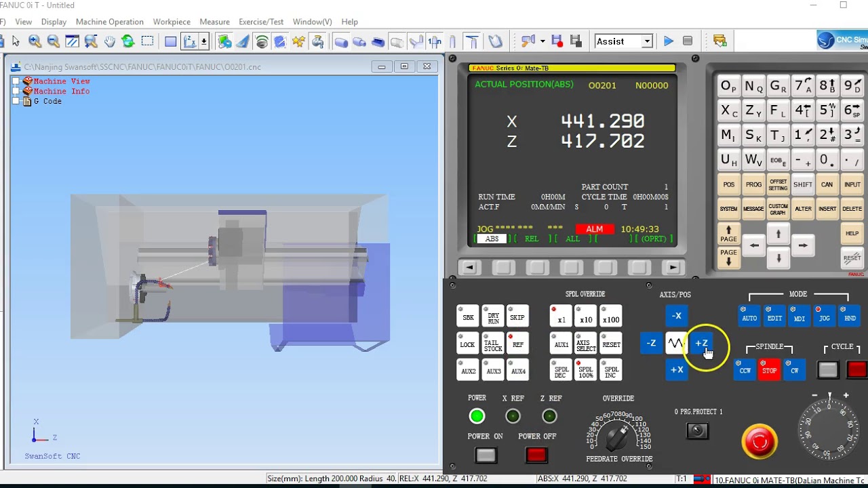Click the PROG key on the keypad
The height and width of the screenshot is (488, 868).
[753, 184]
